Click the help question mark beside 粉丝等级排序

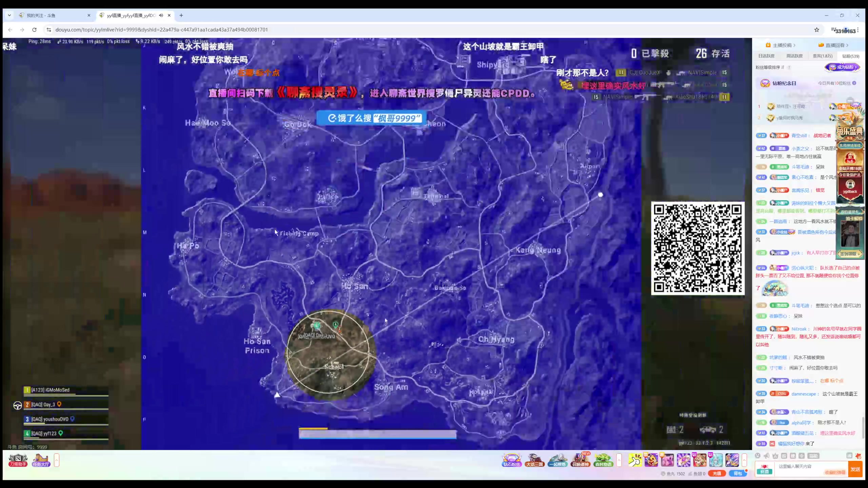(789, 67)
